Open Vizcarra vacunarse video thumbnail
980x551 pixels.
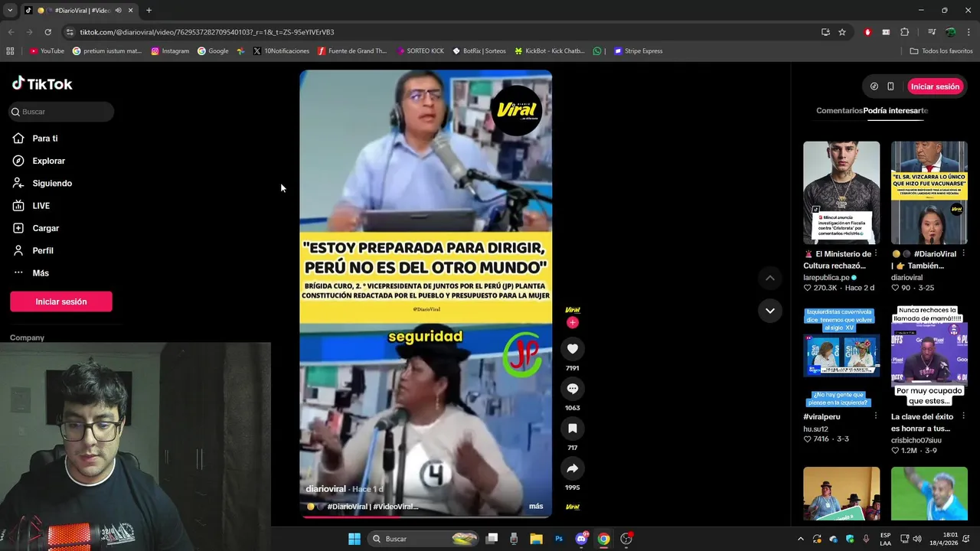click(929, 193)
